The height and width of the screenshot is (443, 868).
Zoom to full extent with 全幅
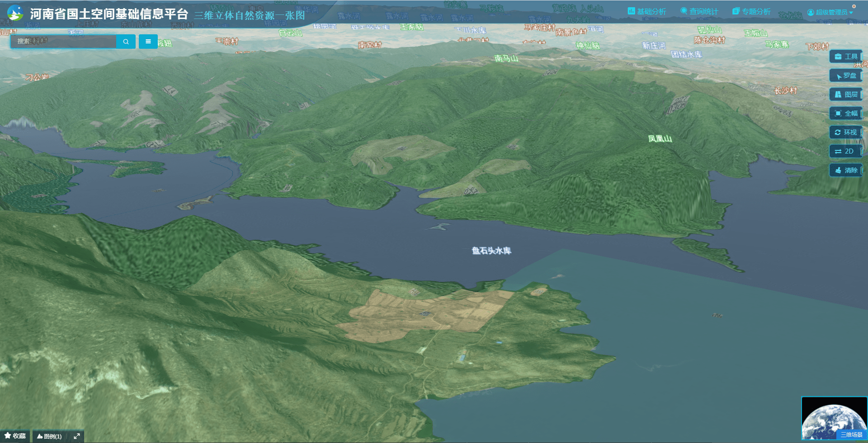[845, 113]
